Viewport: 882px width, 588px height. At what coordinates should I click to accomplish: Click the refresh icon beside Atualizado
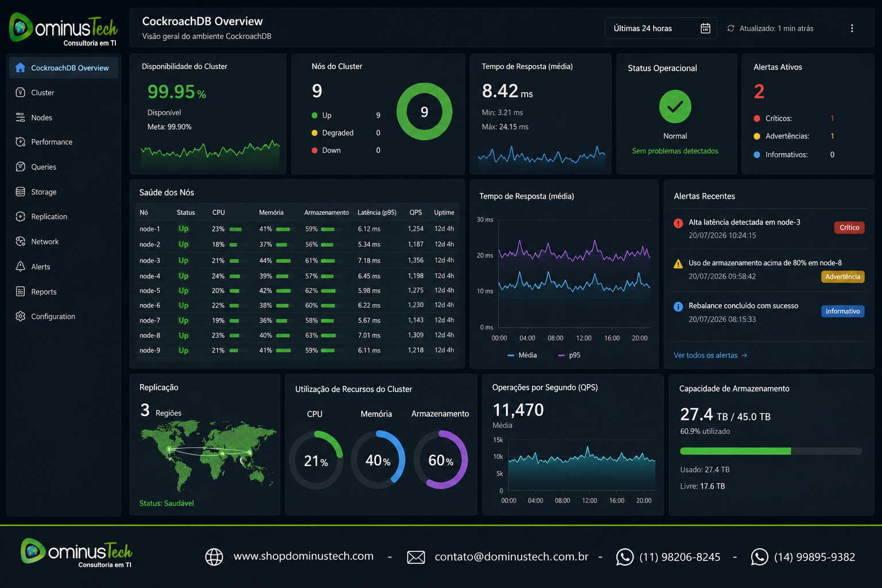[730, 28]
